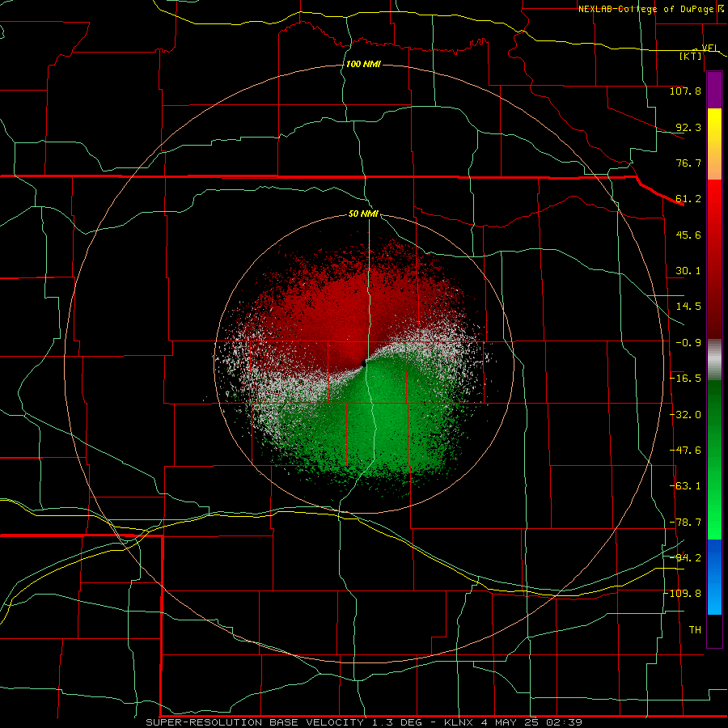
Task: Click the TH threshold label
Action: click(695, 630)
